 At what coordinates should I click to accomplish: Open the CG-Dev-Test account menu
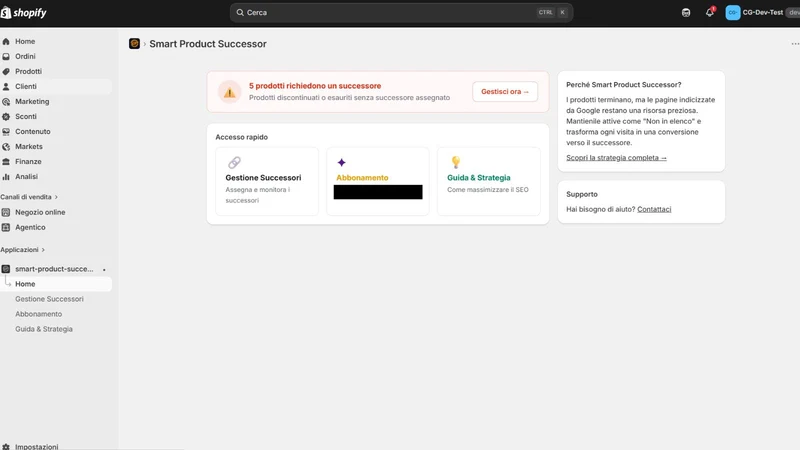pyautogui.click(x=762, y=13)
